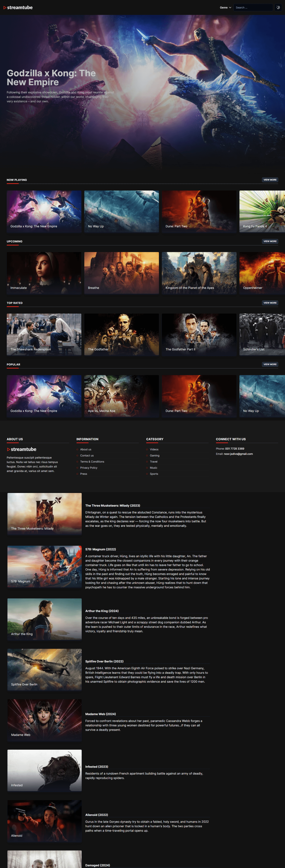Click the Madame Web (2024) title

[100, 714]
